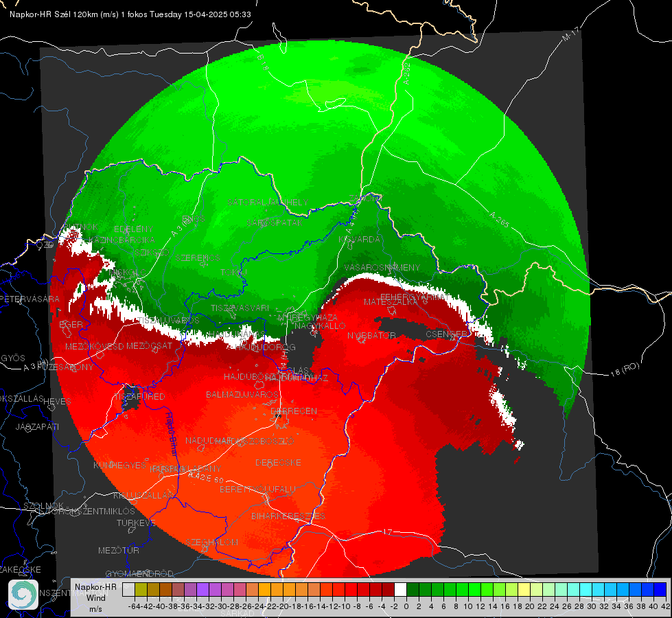
Task: Click the CSENGER town label
Action: coord(446,334)
